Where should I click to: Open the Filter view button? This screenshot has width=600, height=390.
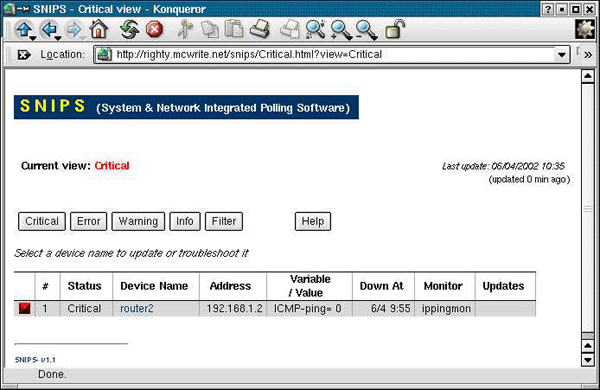224,221
